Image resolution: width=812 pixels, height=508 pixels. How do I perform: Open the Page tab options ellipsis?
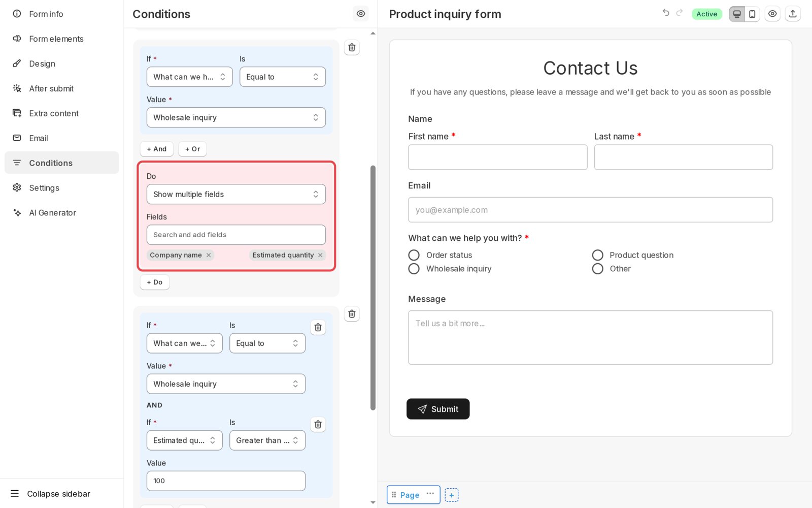pos(430,494)
